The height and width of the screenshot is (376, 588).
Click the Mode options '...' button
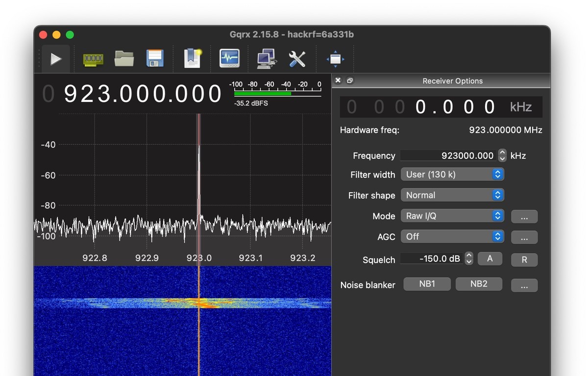coord(524,216)
